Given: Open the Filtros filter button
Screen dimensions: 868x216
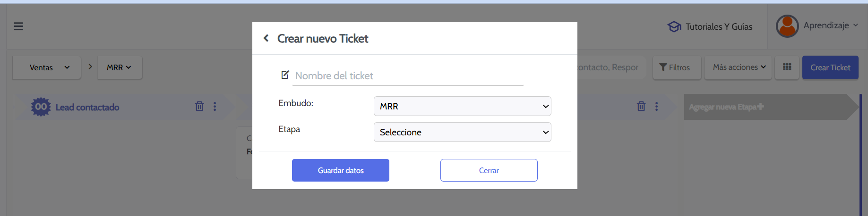Looking at the screenshot, I should [x=675, y=67].
